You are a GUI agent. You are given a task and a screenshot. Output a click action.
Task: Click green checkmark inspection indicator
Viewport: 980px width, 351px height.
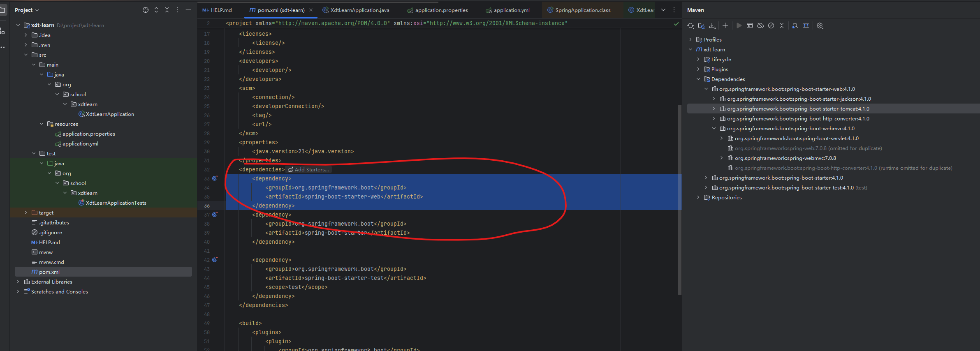coord(676,24)
